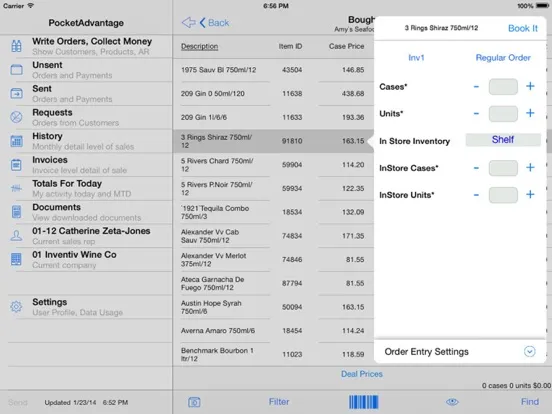Open the Inv1 inventory selector
This screenshot has width=552, height=414.
(x=416, y=57)
